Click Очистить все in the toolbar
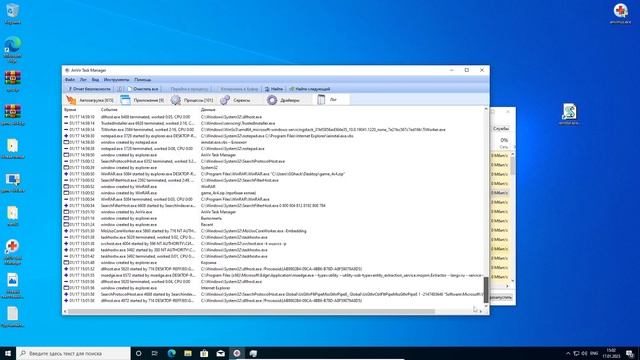 pyautogui.click(x=143, y=89)
